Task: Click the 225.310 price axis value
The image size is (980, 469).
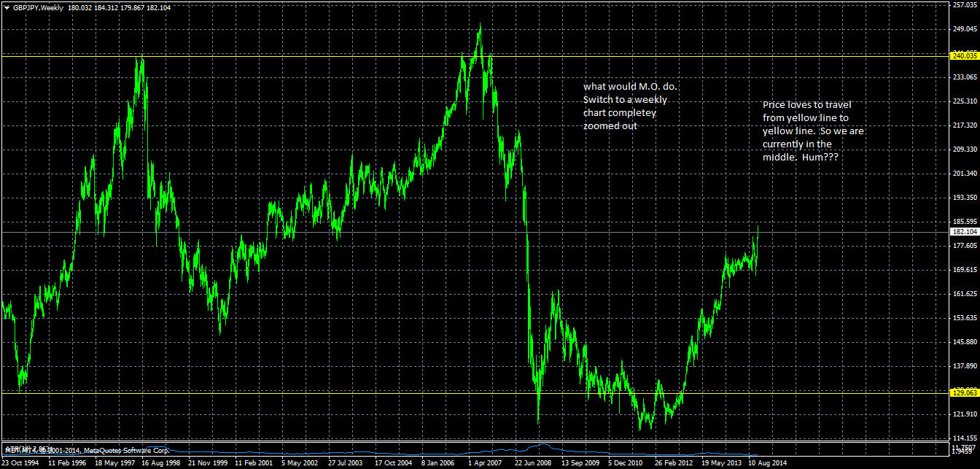Action: coord(965,101)
